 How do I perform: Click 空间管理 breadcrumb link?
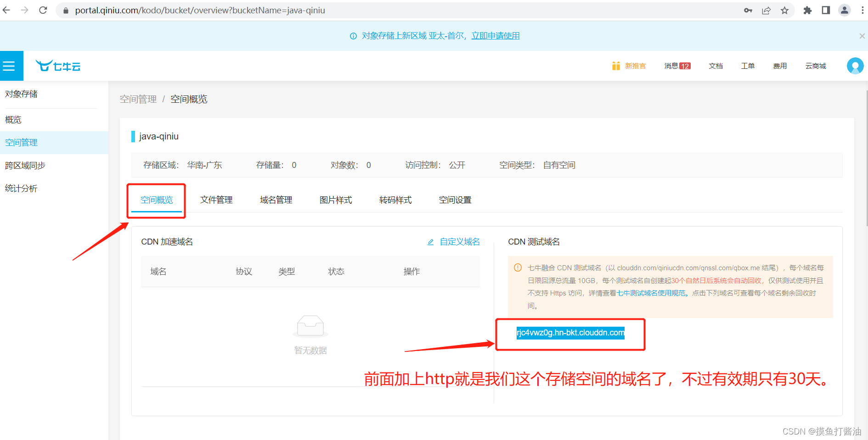click(x=138, y=99)
